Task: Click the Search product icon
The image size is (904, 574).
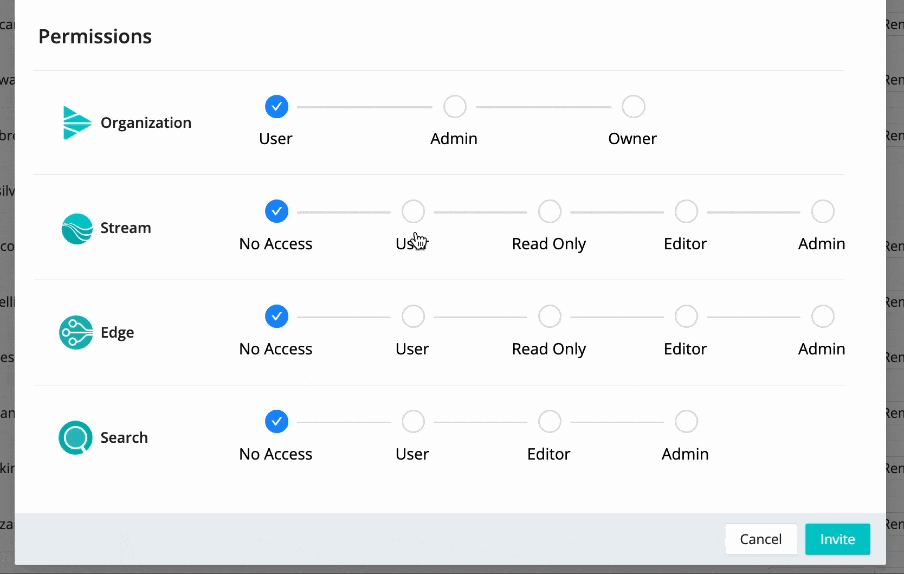Action: pos(77,438)
